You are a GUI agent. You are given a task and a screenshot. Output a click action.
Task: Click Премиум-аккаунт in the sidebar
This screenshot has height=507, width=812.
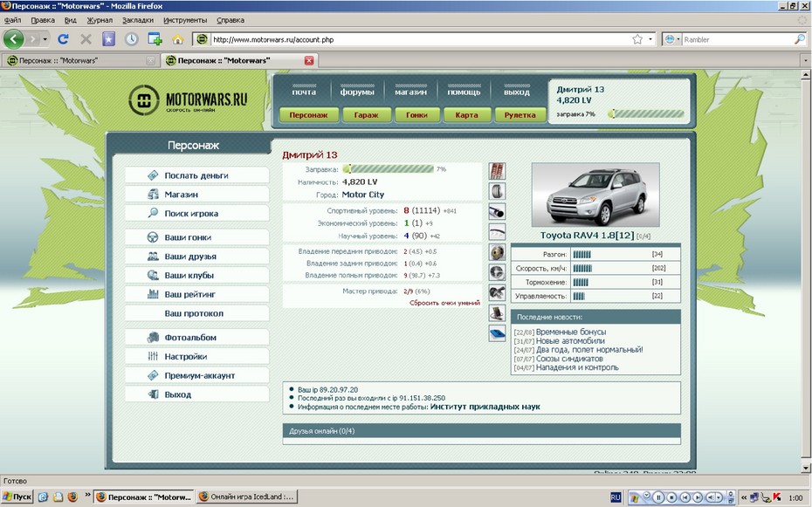coord(196,375)
